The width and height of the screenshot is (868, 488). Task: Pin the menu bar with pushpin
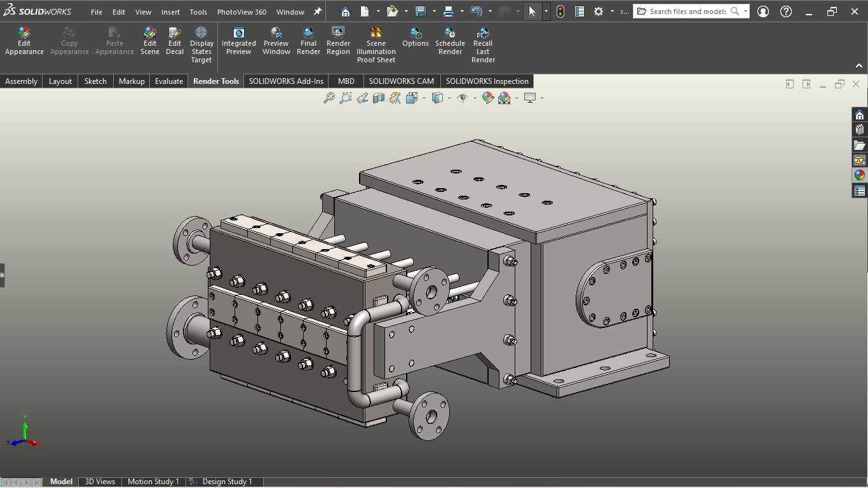(x=318, y=11)
